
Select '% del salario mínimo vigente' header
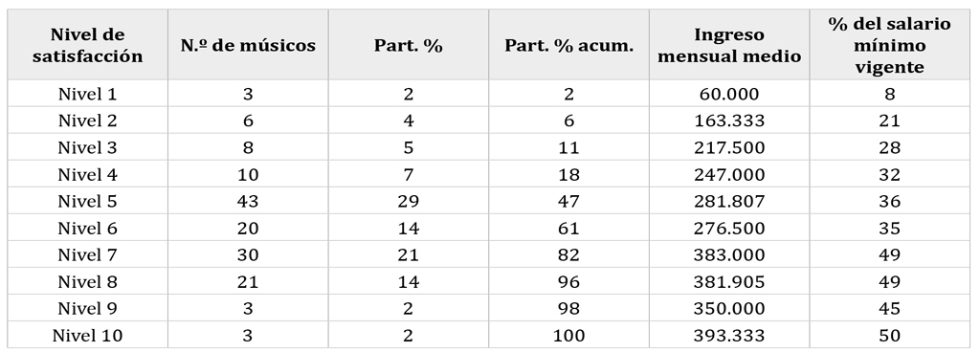(x=890, y=45)
